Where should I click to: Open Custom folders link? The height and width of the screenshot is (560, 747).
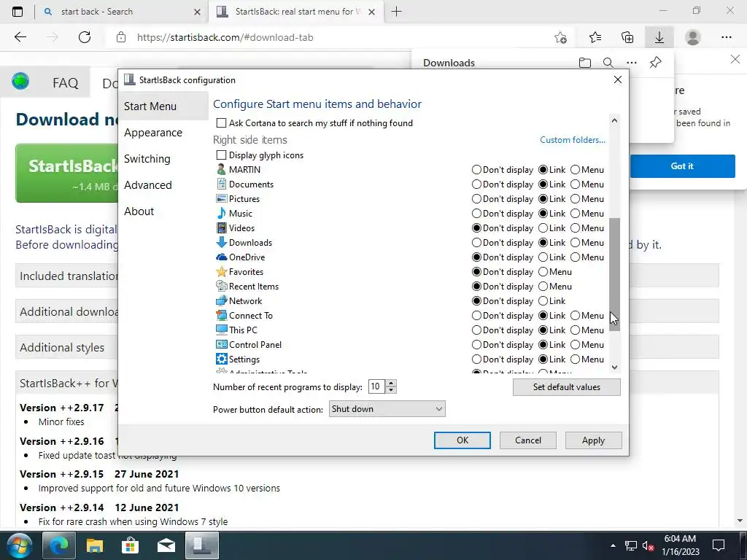point(572,140)
